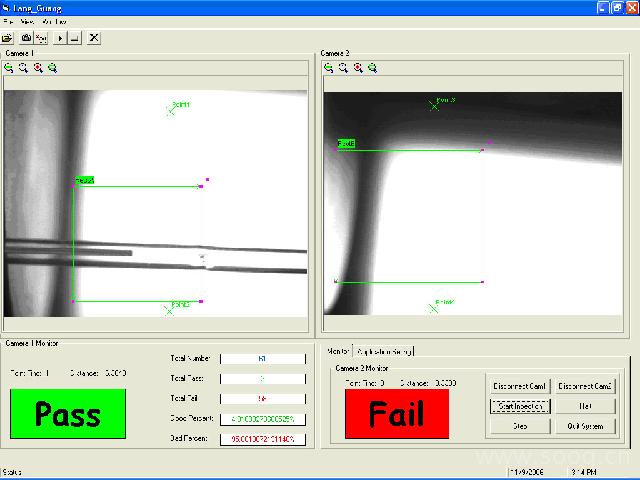Click the Bad Percent value field
This screenshot has width=640, height=480.
pyautogui.click(x=262, y=438)
